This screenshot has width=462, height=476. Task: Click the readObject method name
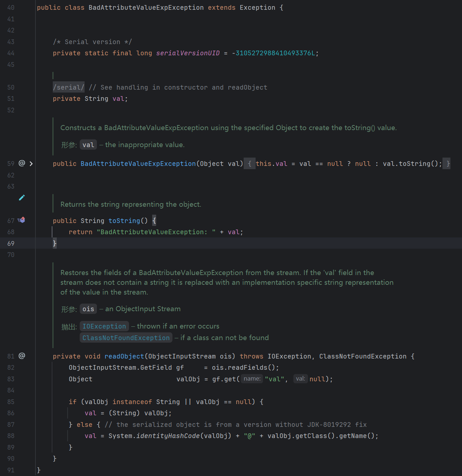tap(124, 356)
